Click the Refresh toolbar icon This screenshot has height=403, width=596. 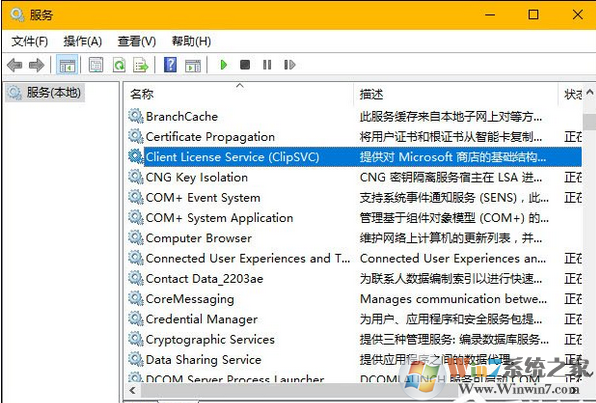coord(119,65)
